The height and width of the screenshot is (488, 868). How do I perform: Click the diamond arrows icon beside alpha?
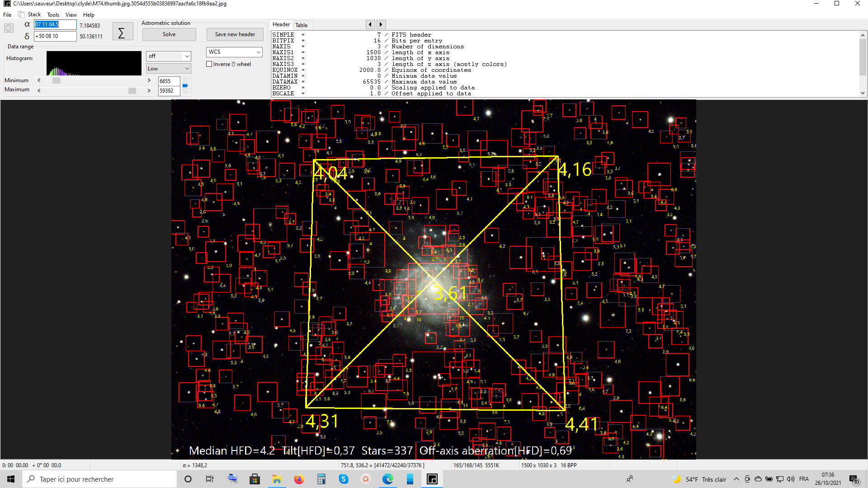pos(9,28)
